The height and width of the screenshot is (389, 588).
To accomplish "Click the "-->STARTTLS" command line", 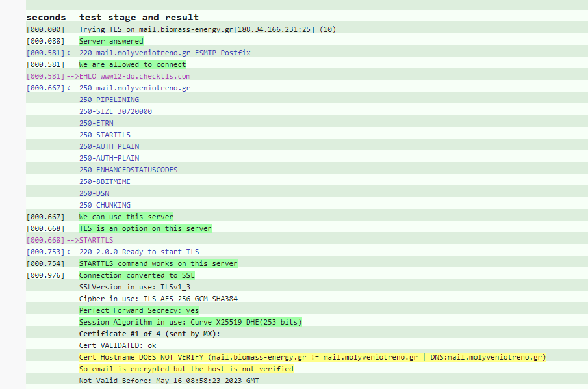I will pos(90,240).
